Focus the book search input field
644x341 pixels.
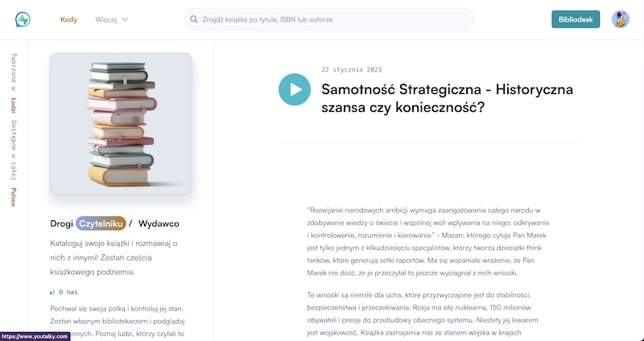tap(329, 19)
